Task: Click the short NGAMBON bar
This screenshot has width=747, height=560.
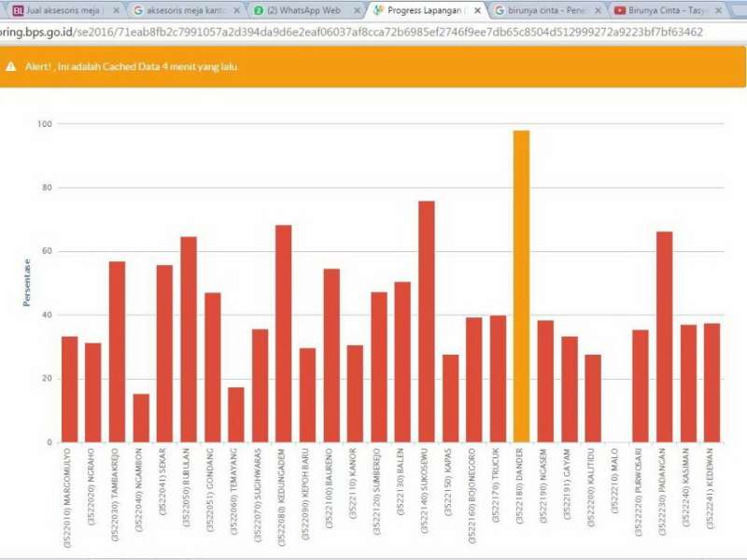Action: [141, 418]
